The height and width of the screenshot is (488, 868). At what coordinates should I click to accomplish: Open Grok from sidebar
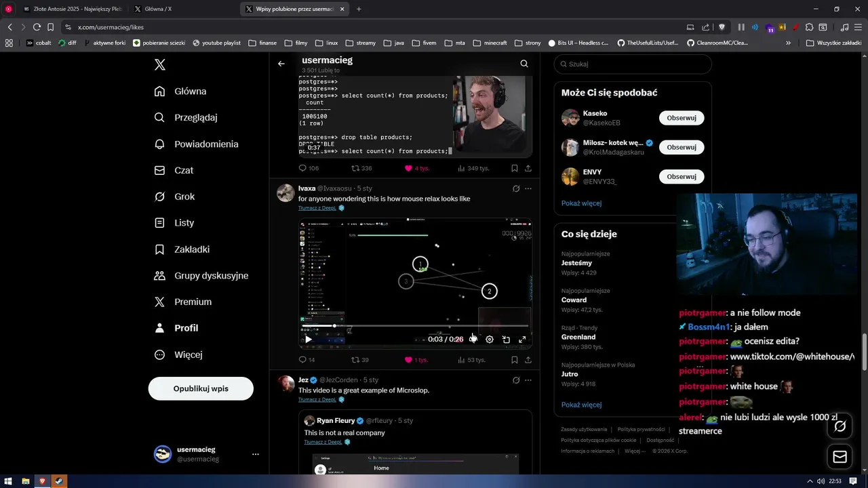174,197
